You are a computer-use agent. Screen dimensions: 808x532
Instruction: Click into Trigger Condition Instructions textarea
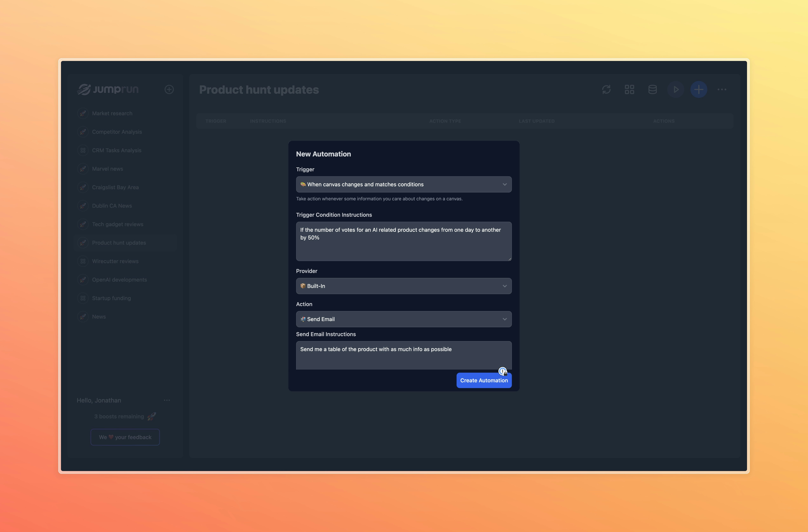coord(404,242)
